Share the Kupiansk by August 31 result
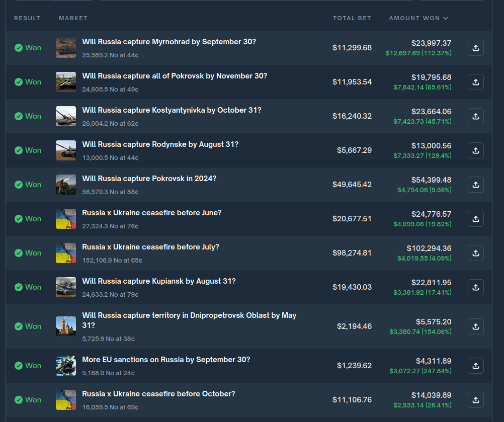Viewport: 504px width, 422px height. click(x=476, y=287)
